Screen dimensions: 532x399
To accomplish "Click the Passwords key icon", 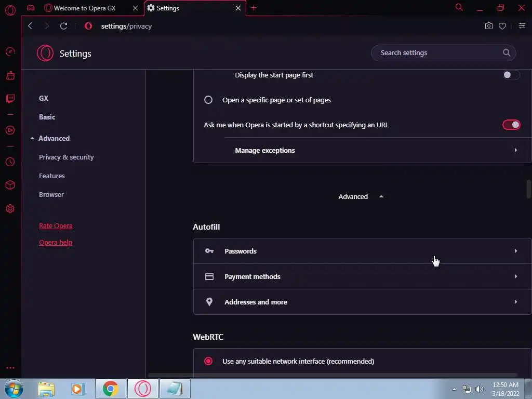I will [x=209, y=251].
